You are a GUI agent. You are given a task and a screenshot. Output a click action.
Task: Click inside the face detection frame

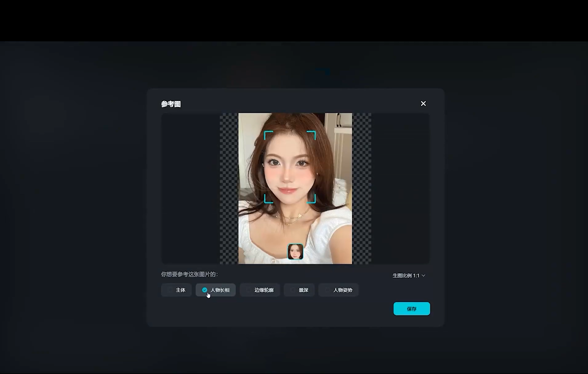pos(290,168)
